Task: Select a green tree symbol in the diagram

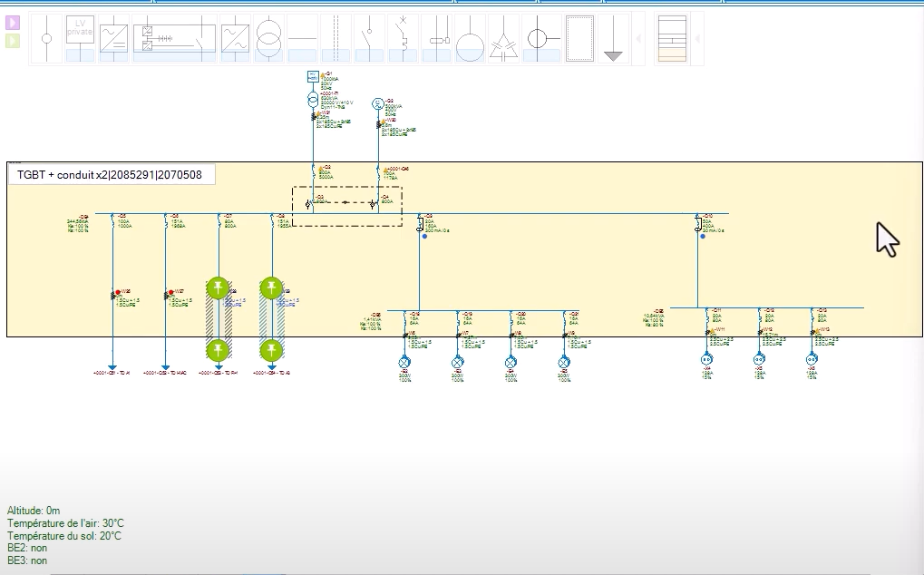Action: click(x=218, y=287)
